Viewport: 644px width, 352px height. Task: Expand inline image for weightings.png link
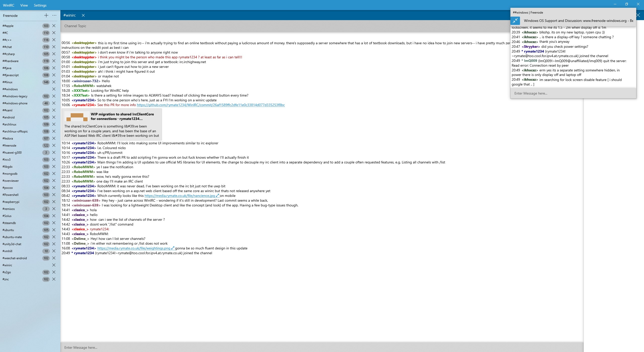173,248
